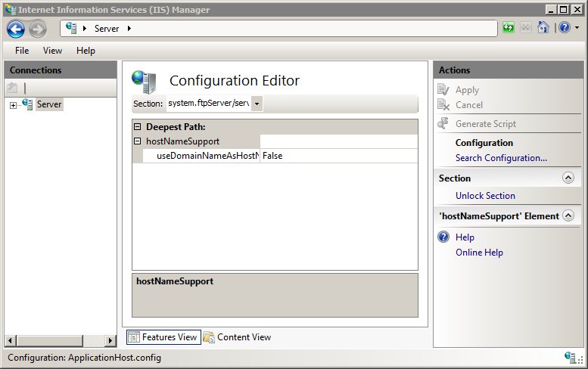
Task: Select the Server node icon in tree
Action: 28,104
